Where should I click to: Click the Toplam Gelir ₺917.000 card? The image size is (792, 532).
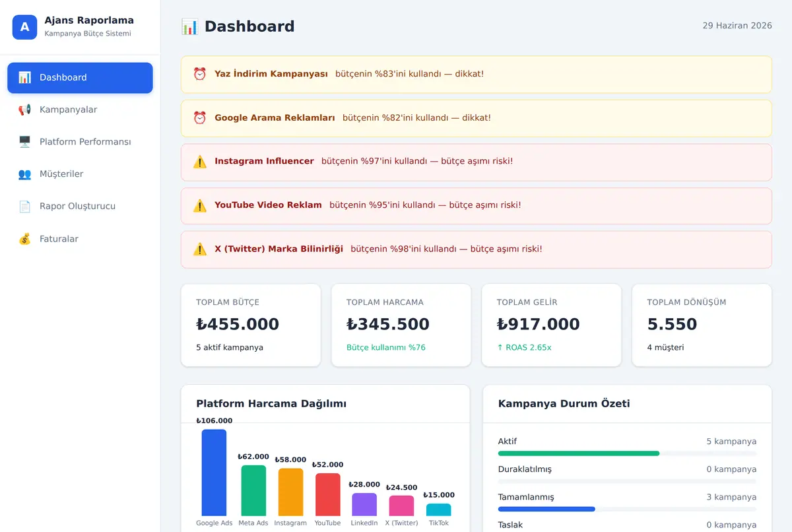(x=552, y=325)
